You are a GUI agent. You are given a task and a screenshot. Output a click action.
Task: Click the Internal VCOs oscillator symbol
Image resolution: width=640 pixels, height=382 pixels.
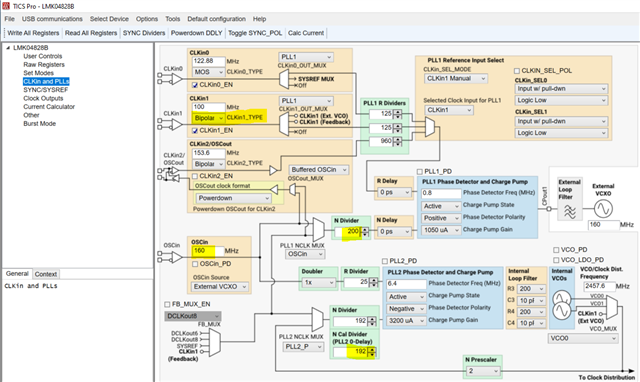pos(562,305)
